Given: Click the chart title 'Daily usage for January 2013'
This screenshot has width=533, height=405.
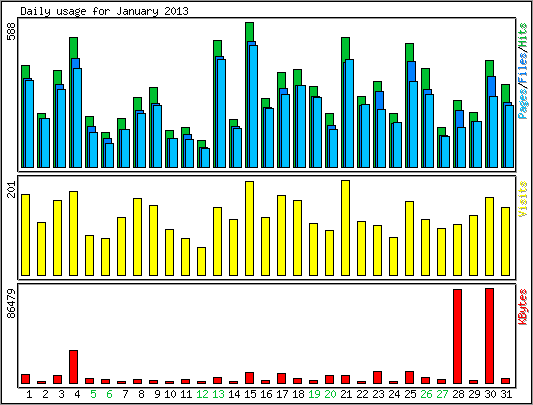Looking at the screenshot, I should tap(104, 11).
